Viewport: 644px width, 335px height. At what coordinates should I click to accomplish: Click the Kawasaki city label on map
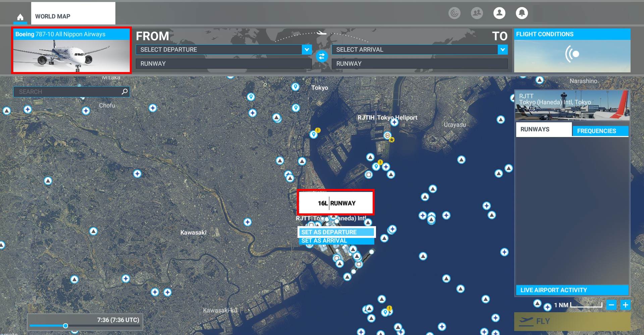(x=194, y=232)
